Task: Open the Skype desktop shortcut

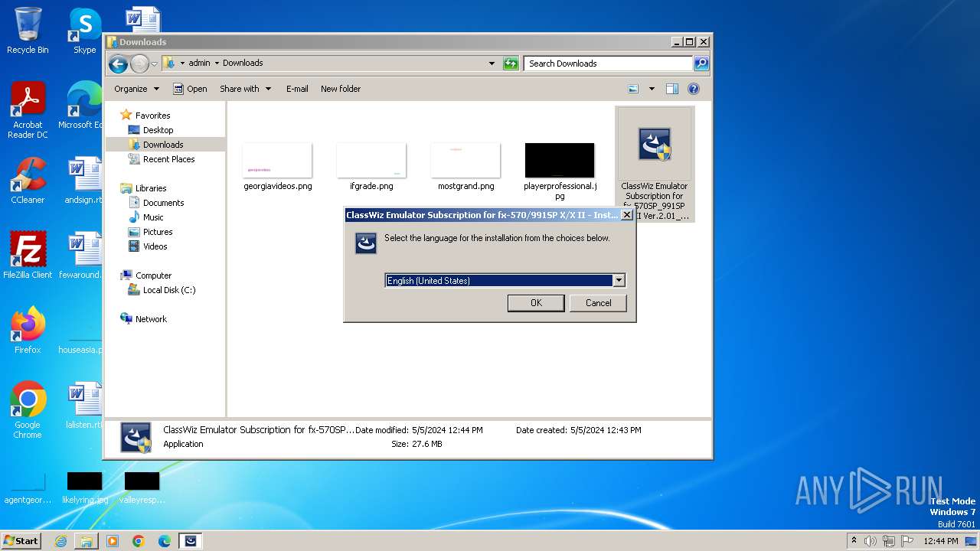Action: 84,31
